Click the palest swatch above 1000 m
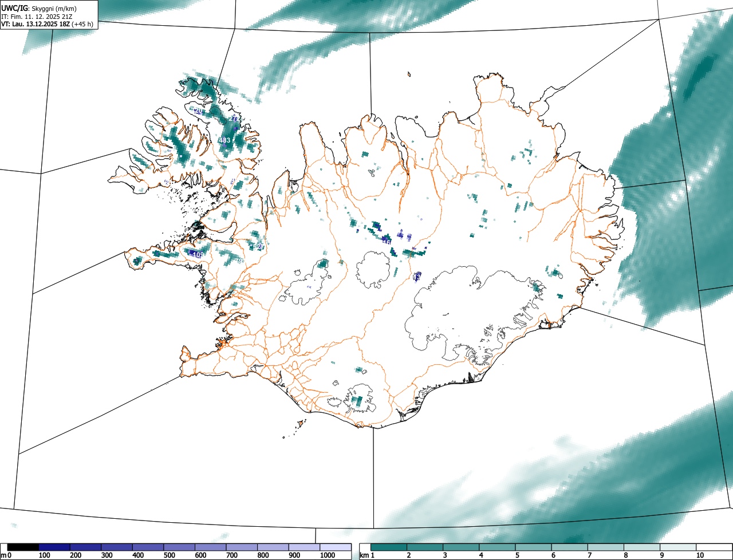The width and height of the screenshot is (733, 560). point(336,547)
